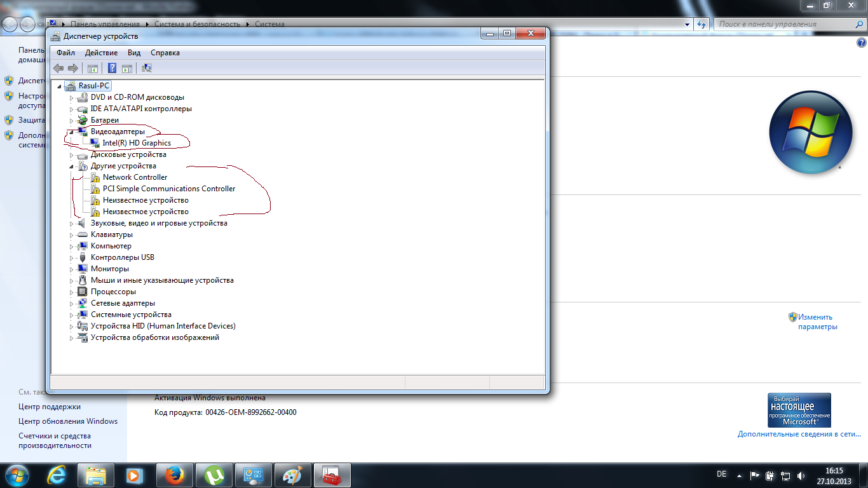Expand Контроллеры USB node
The height and width of the screenshot is (488, 868).
(72, 257)
